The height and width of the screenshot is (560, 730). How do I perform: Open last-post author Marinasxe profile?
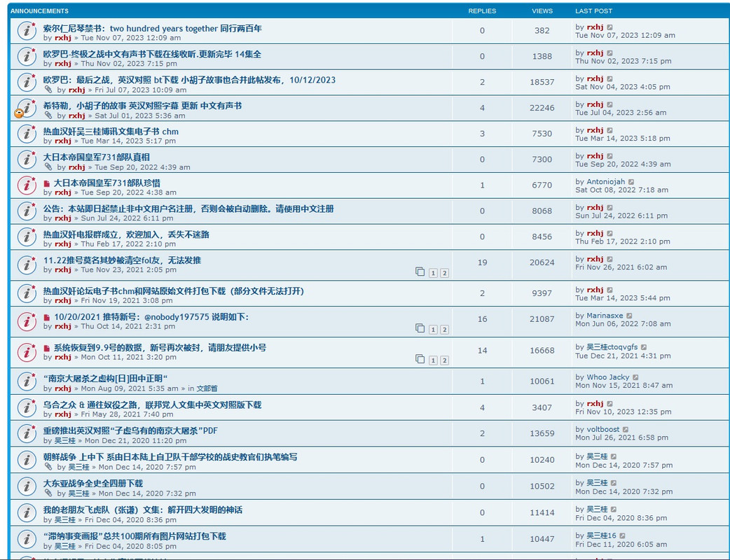point(605,316)
